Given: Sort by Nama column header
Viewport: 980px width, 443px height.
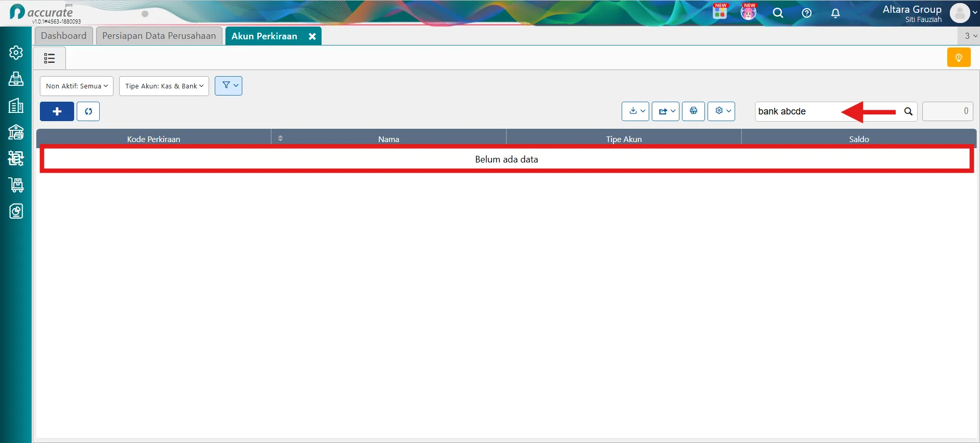Looking at the screenshot, I should coord(389,139).
